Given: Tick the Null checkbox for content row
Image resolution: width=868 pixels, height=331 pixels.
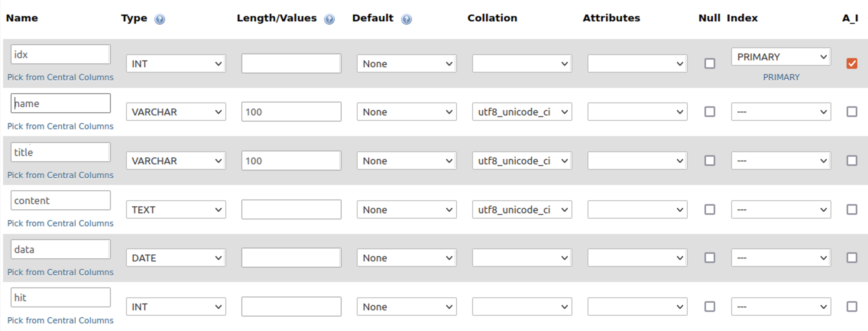Looking at the screenshot, I should pyautogui.click(x=709, y=209).
